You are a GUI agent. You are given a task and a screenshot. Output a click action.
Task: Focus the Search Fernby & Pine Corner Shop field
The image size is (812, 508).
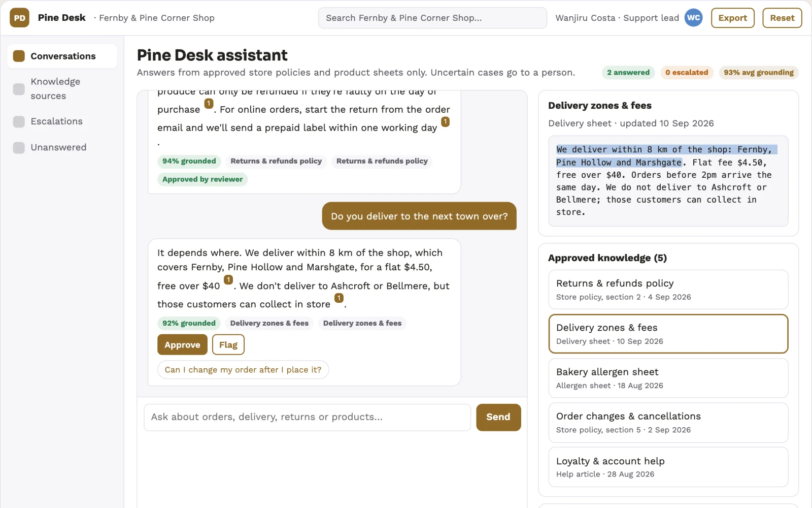tap(432, 18)
